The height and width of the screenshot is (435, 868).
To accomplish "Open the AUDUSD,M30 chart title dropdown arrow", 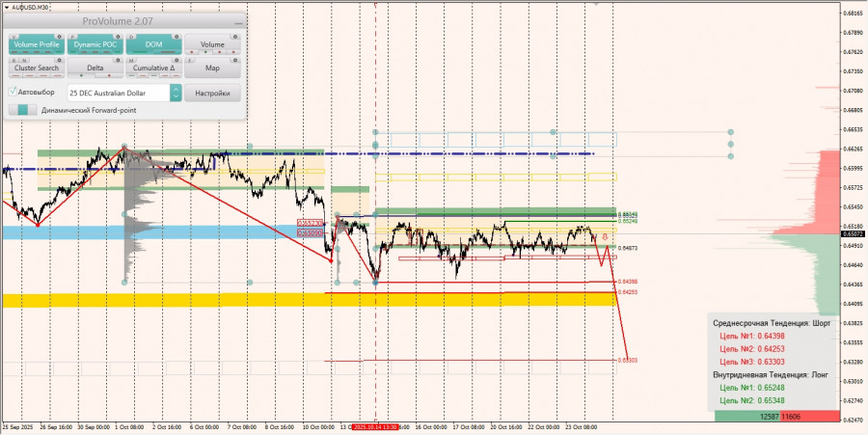I will tap(6, 7).
